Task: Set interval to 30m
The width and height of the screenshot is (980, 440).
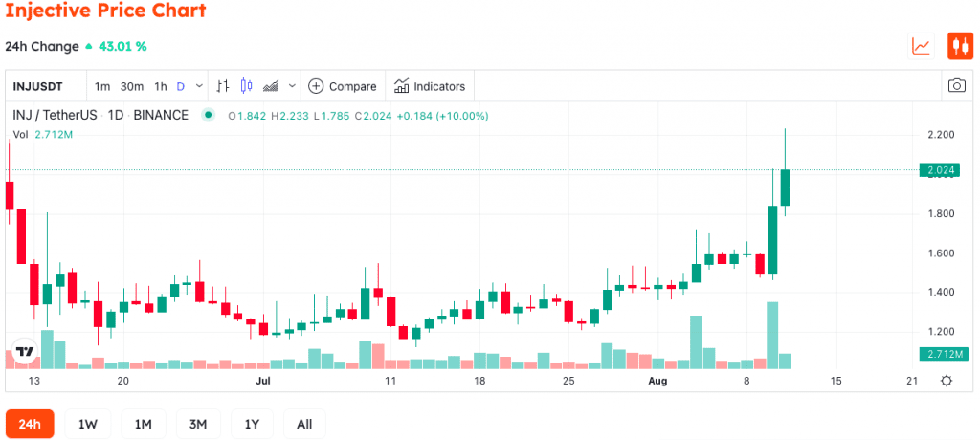Action: click(132, 86)
